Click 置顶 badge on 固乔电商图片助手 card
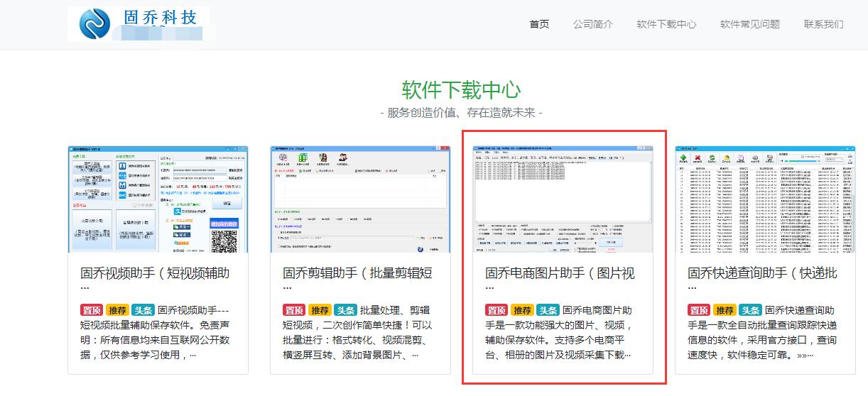868x396 pixels. click(497, 310)
